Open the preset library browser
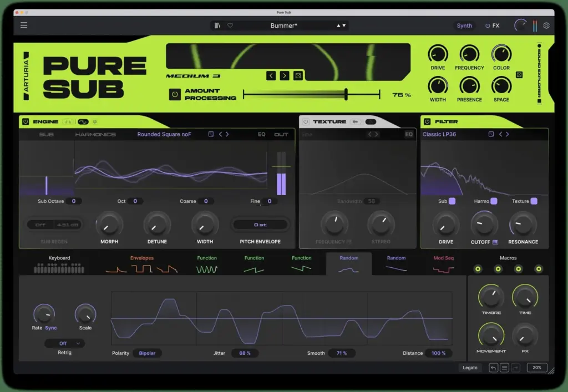568x392 pixels. click(x=217, y=26)
